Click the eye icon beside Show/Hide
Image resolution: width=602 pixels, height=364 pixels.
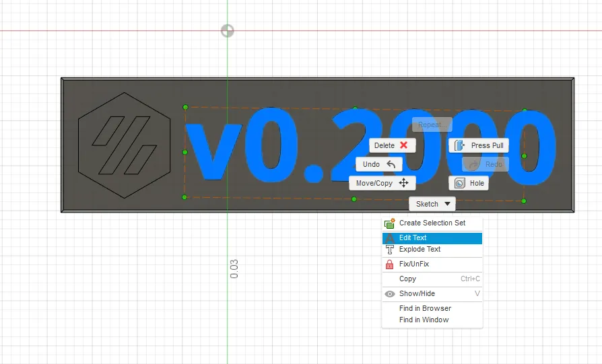390,294
